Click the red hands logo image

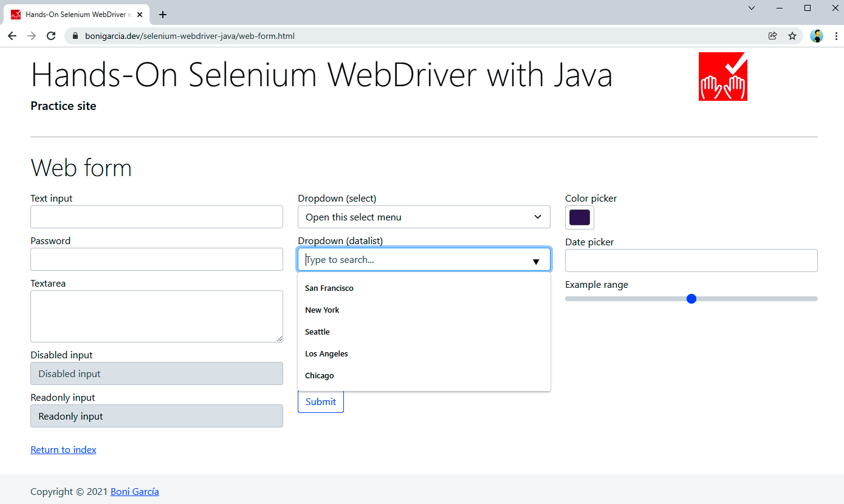pyautogui.click(x=722, y=77)
